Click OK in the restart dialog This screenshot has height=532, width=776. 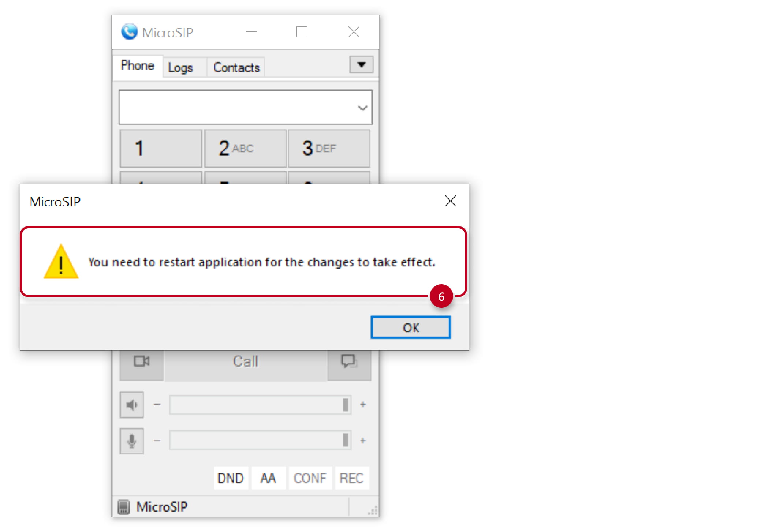click(x=411, y=327)
